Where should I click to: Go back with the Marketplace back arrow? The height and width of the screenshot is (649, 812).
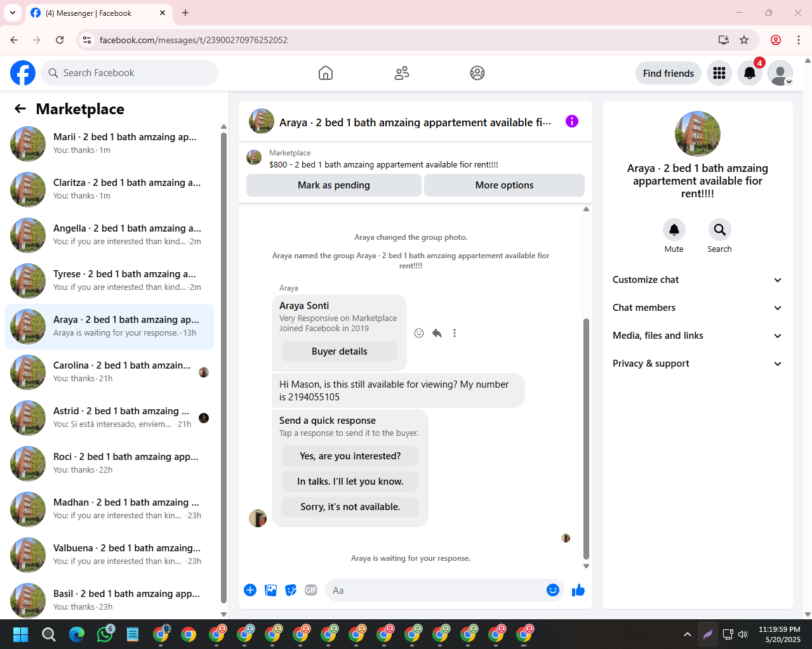click(20, 108)
